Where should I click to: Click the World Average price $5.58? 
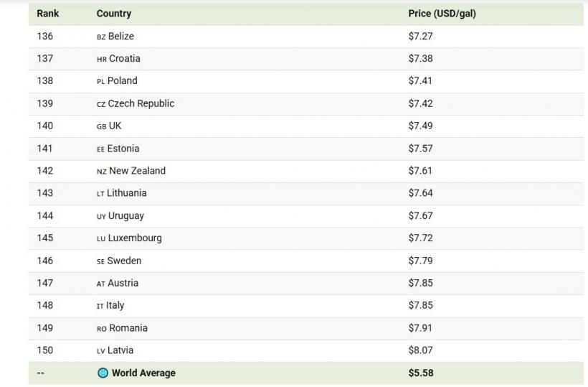pyautogui.click(x=421, y=373)
